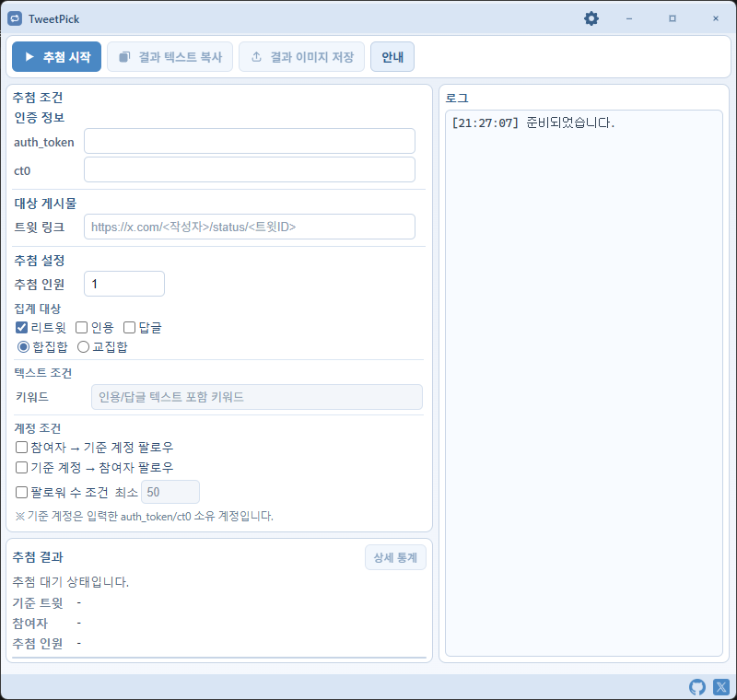Click the 트윗 링크 input field
This screenshot has width=737, height=700.
[x=249, y=227]
